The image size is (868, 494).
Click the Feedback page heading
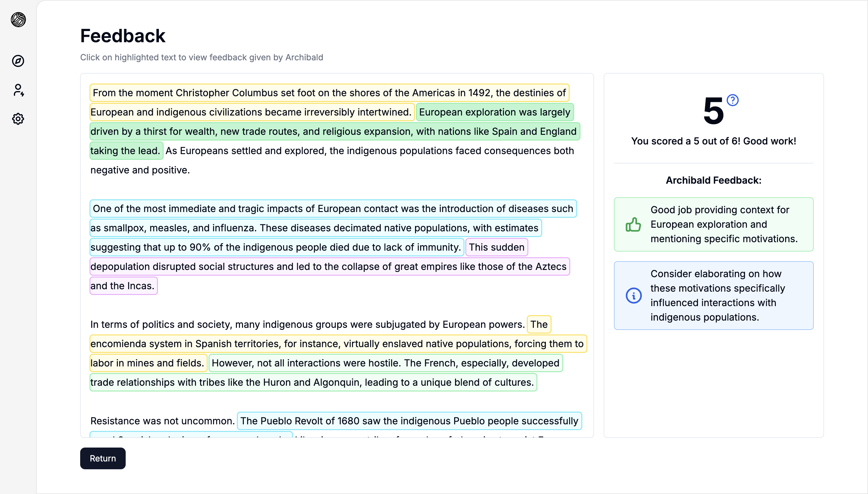pos(122,36)
